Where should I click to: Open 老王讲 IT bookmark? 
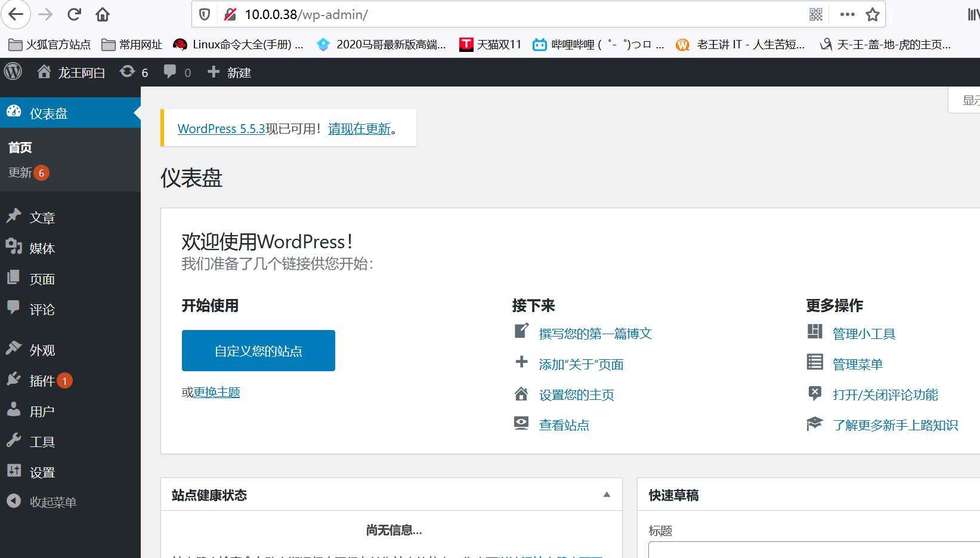point(740,44)
